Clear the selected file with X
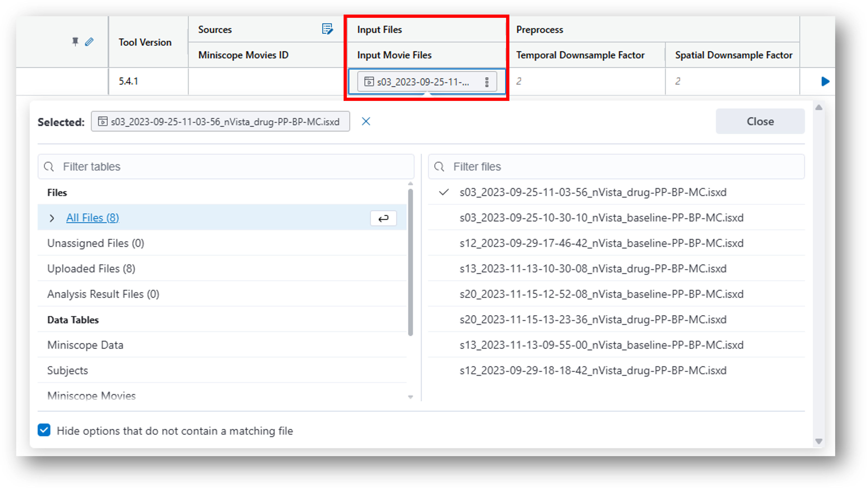 point(366,121)
